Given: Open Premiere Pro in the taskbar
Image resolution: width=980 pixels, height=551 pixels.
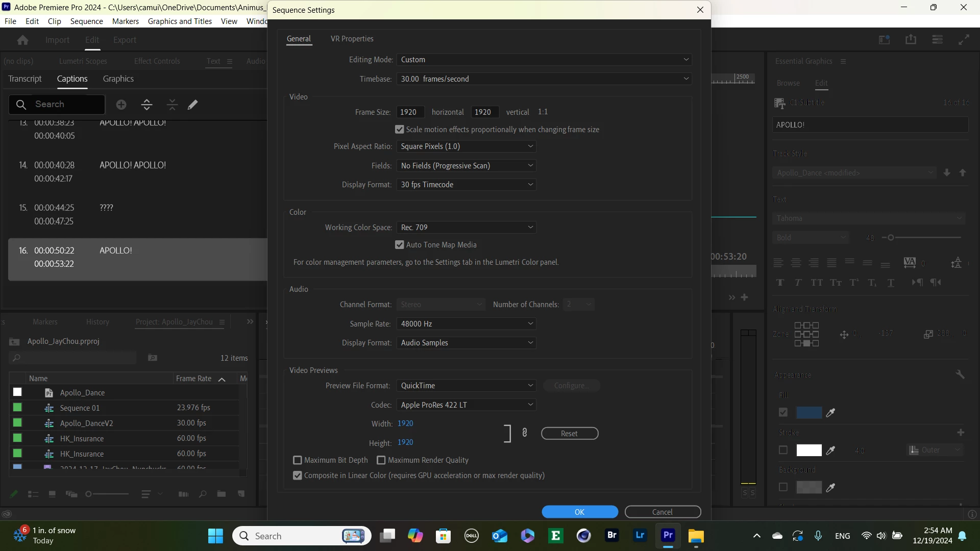Looking at the screenshot, I should (668, 535).
